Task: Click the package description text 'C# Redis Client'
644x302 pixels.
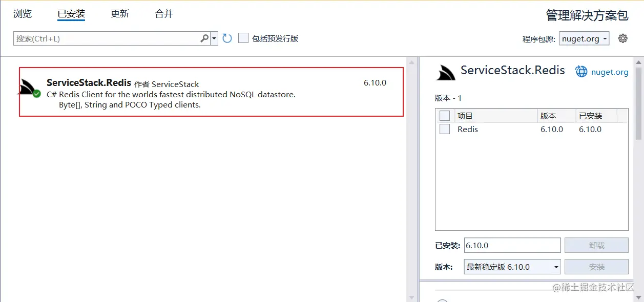Action: click(x=171, y=100)
